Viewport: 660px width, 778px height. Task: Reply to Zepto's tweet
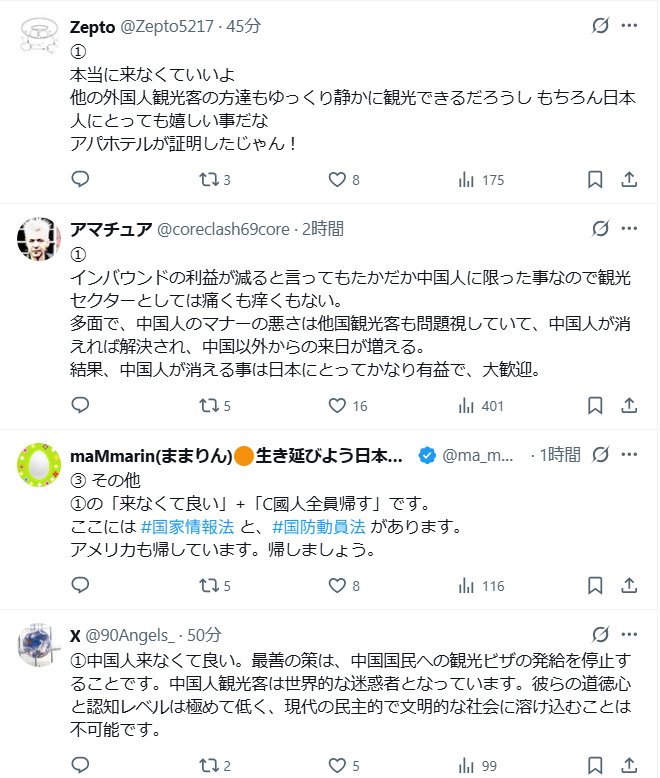81,180
